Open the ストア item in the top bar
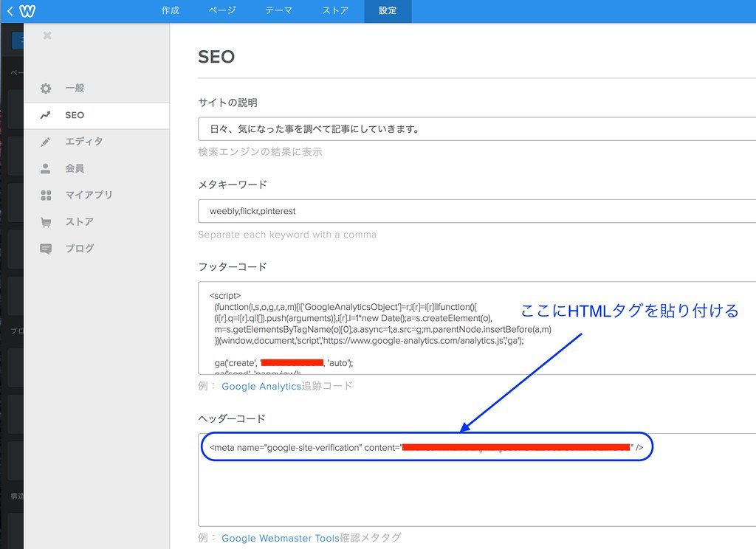Viewport: 756px width, 549px height. pos(334,10)
